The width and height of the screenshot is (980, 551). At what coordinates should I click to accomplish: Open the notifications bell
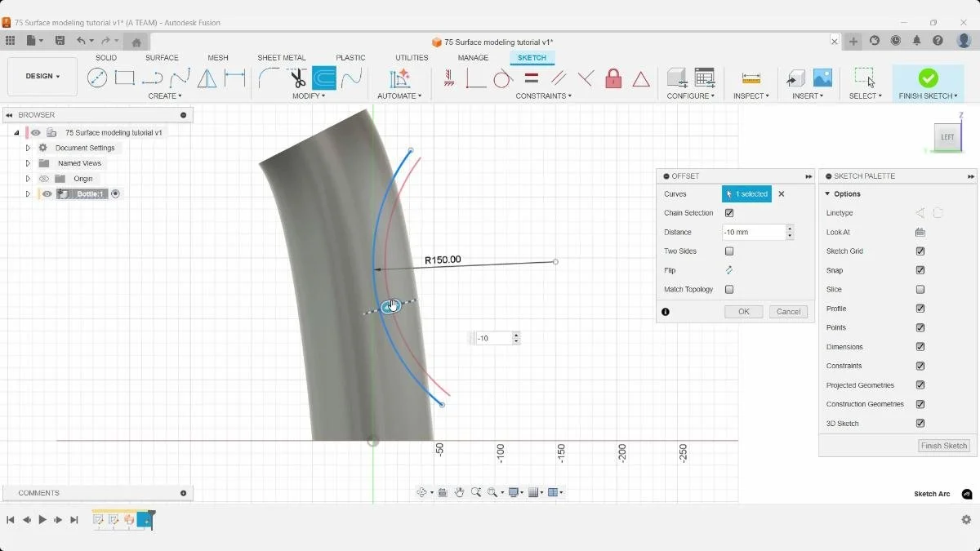916,40
